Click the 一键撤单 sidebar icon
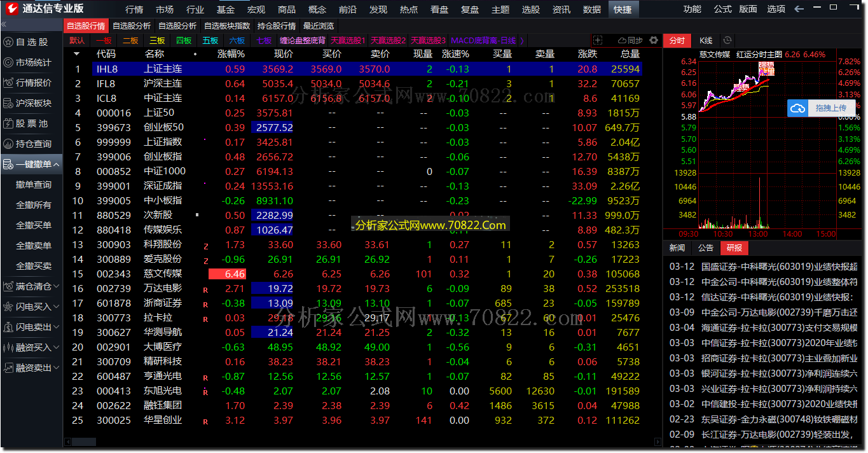The height and width of the screenshot is (453, 868). coord(8,164)
